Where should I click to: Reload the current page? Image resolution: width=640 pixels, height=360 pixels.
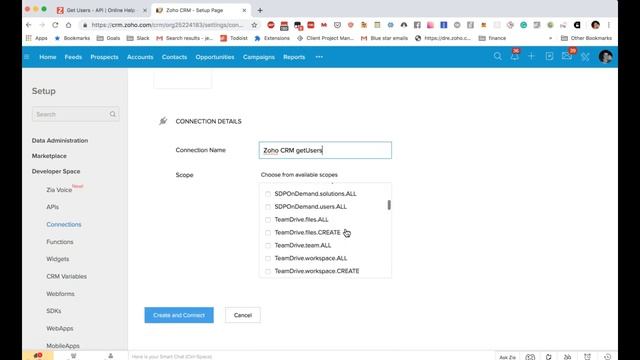tap(55, 25)
